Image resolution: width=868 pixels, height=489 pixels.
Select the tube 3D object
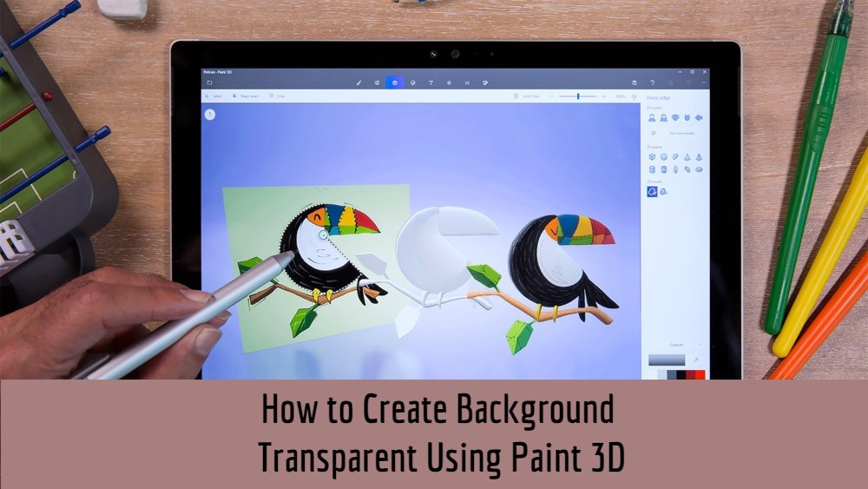(x=664, y=169)
